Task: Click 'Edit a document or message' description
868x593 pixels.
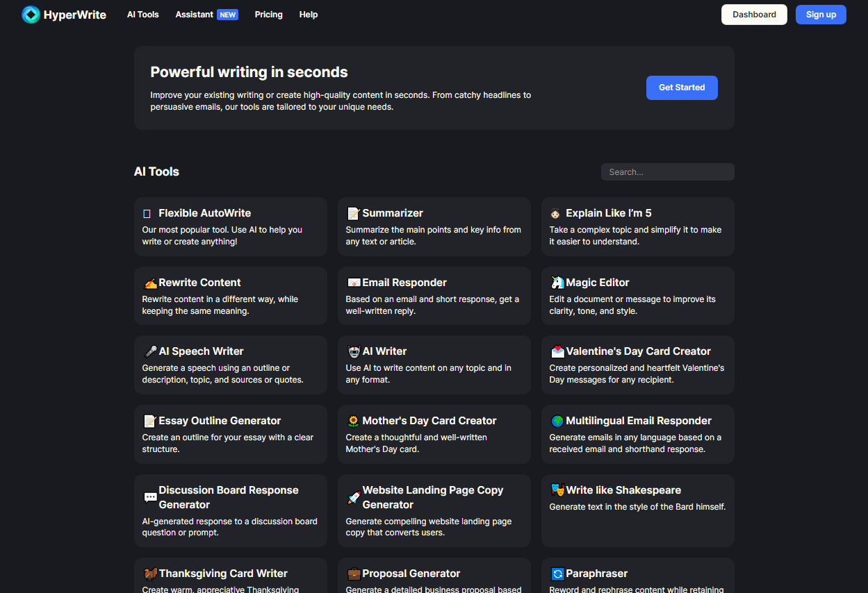Action: [x=632, y=305]
